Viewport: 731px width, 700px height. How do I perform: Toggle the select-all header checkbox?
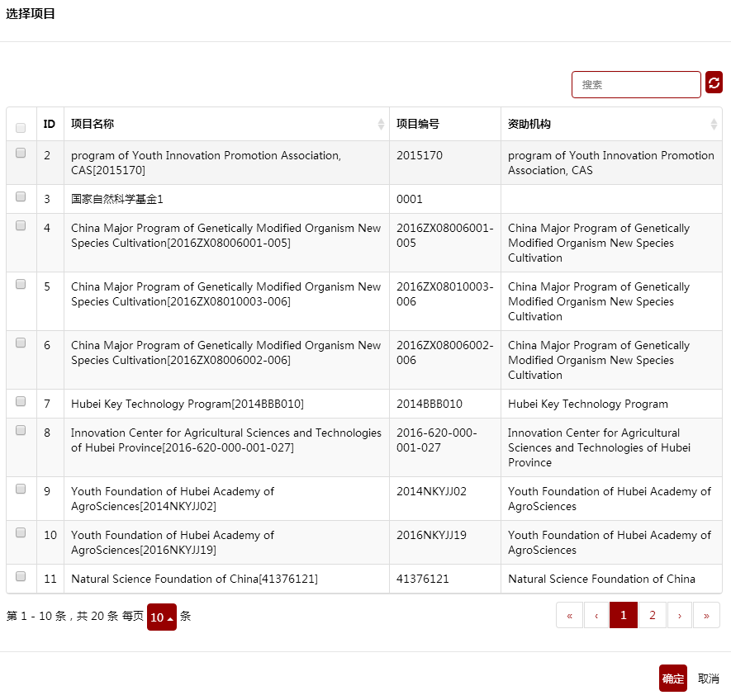click(x=21, y=128)
